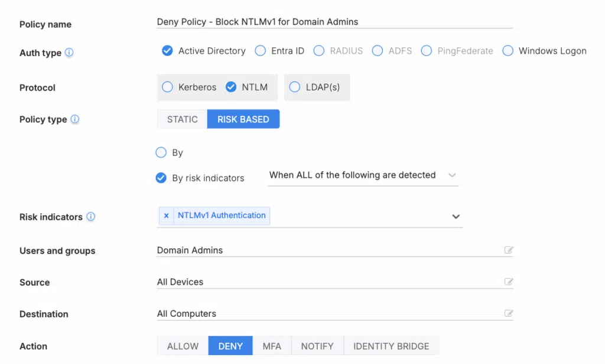The image size is (605, 364).
Task: Choose the IDENTITY BRIDGE action
Action: click(391, 346)
